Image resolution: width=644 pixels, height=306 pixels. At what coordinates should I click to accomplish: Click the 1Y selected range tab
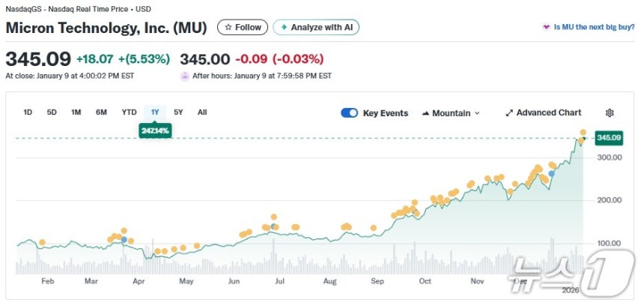click(x=155, y=112)
